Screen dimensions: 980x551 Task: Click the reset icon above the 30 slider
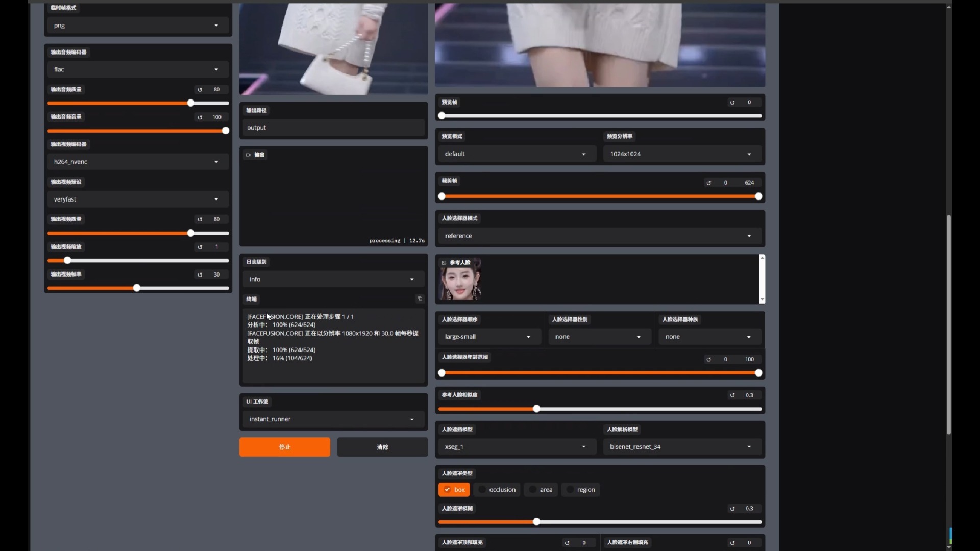point(200,274)
